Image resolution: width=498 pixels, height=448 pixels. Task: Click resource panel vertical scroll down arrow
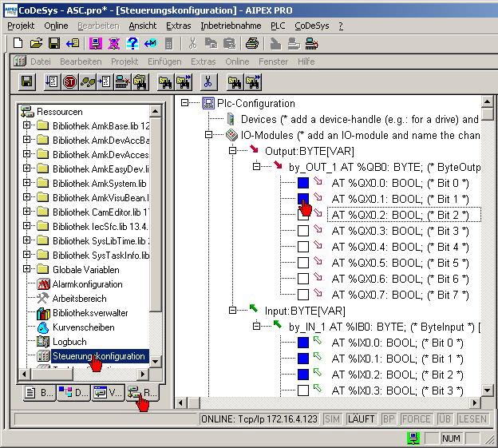point(156,361)
